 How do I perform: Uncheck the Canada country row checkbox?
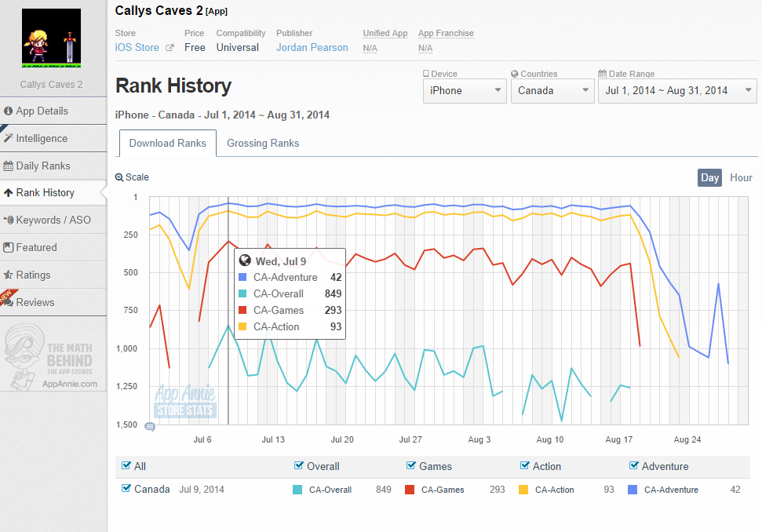point(126,489)
